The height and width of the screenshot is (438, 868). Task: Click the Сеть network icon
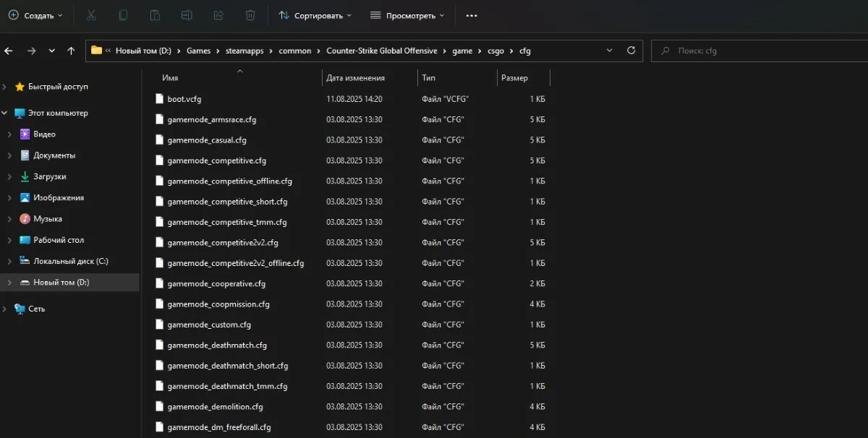pos(20,309)
